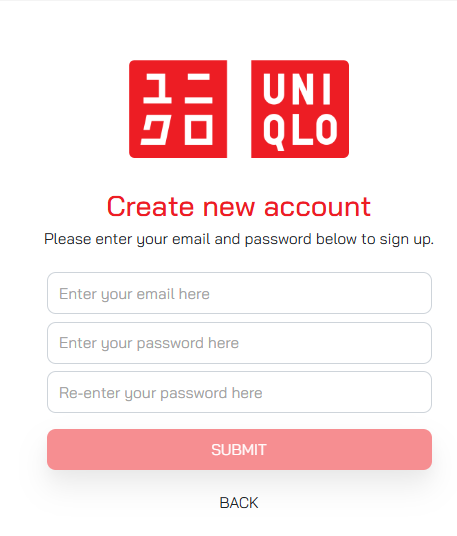Viewport: 457px width, 536px height.
Task: Click BACK below the submit button
Action: (x=239, y=503)
